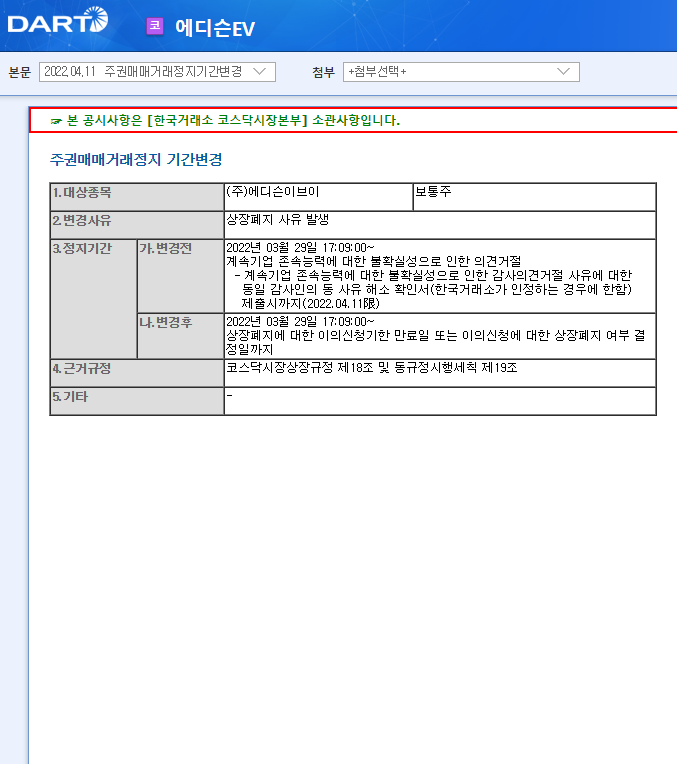
Task: Click the 에디슨EV company name header
Action: (x=215, y=28)
